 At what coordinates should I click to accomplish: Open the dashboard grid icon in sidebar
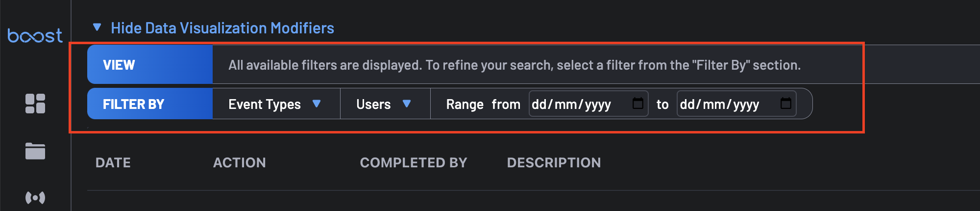35,104
